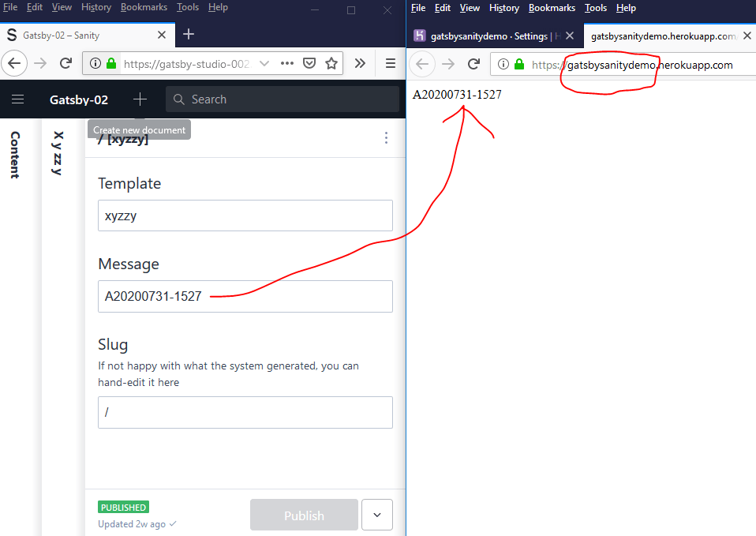
Task: Open History menu in right window
Action: [x=503, y=8]
